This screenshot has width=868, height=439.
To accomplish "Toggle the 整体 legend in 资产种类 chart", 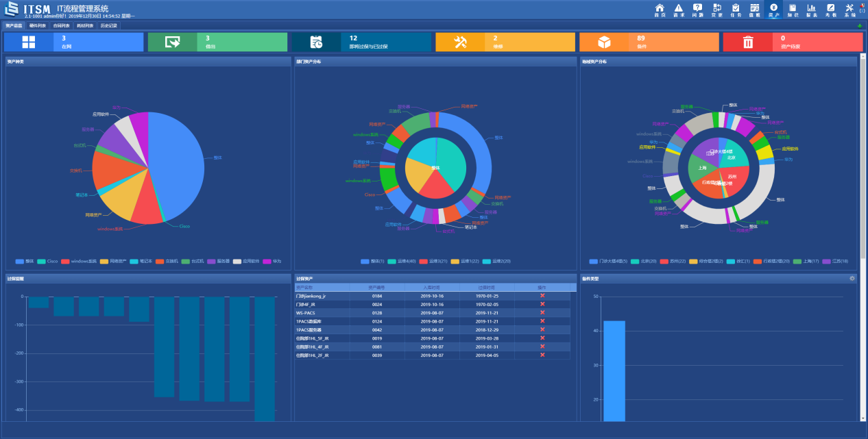I will (x=25, y=261).
